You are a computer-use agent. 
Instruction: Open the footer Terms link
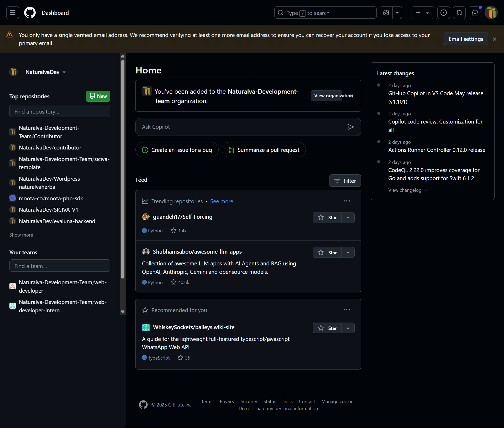click(x=207, y=401)
